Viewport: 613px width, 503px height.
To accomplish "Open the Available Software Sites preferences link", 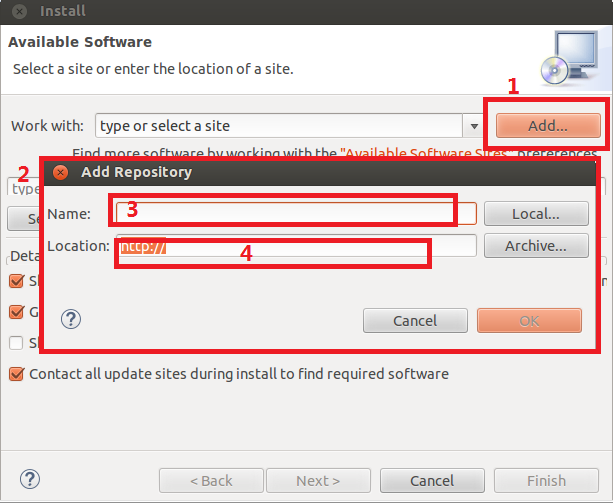I will [427, 154].
